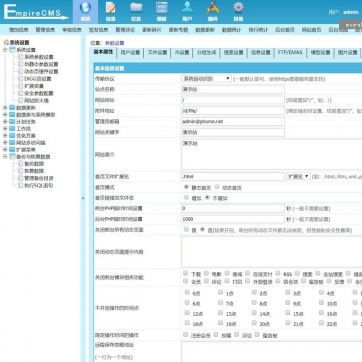This screenshot has width=362, height=362.
Task: Check the 下载 module checkbox
Action: click(x=186, y=273)
